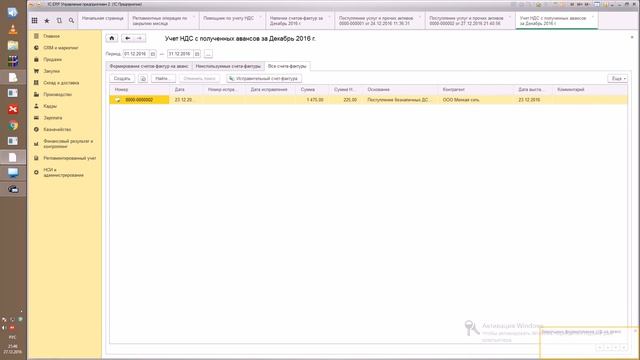
Task: Click the copy document icon button
Action: [x=143, y=78]
